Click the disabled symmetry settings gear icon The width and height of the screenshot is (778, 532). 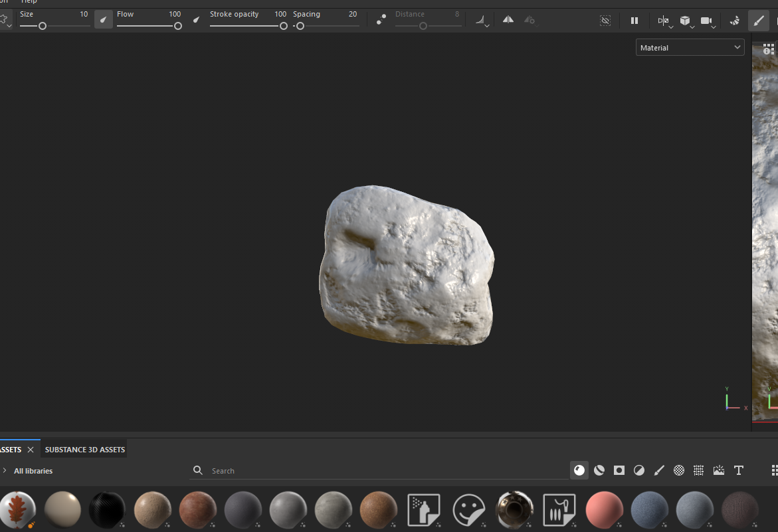[x=530, y=20]
